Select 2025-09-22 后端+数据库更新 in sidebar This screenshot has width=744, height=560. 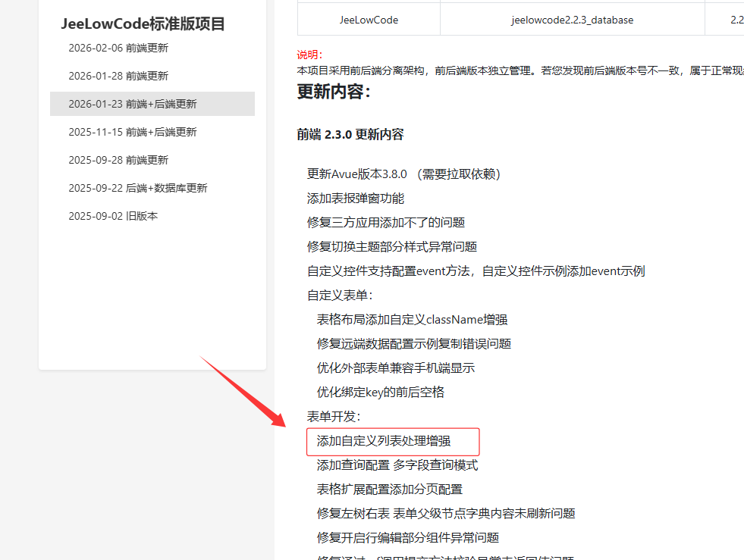pyautogui.click(x=137, y=188)
